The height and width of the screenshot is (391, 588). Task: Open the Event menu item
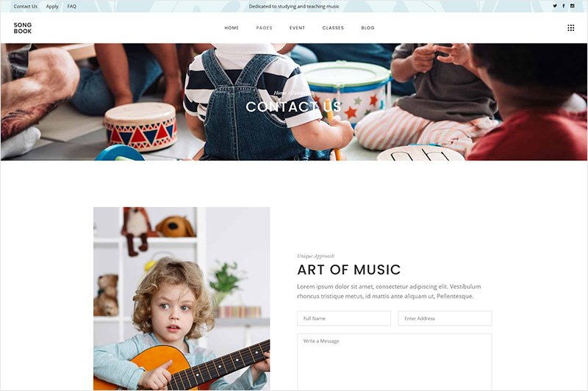coord(297,28)
